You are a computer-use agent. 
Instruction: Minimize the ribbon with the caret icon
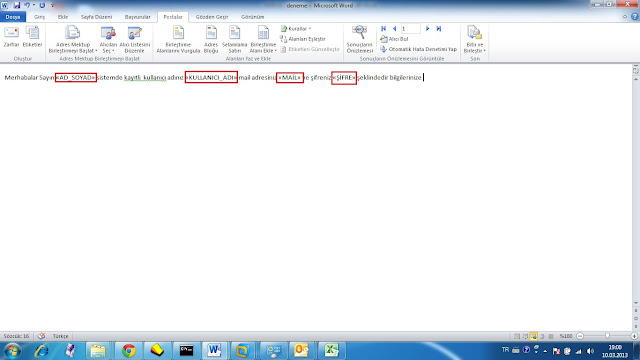point(624,17)
